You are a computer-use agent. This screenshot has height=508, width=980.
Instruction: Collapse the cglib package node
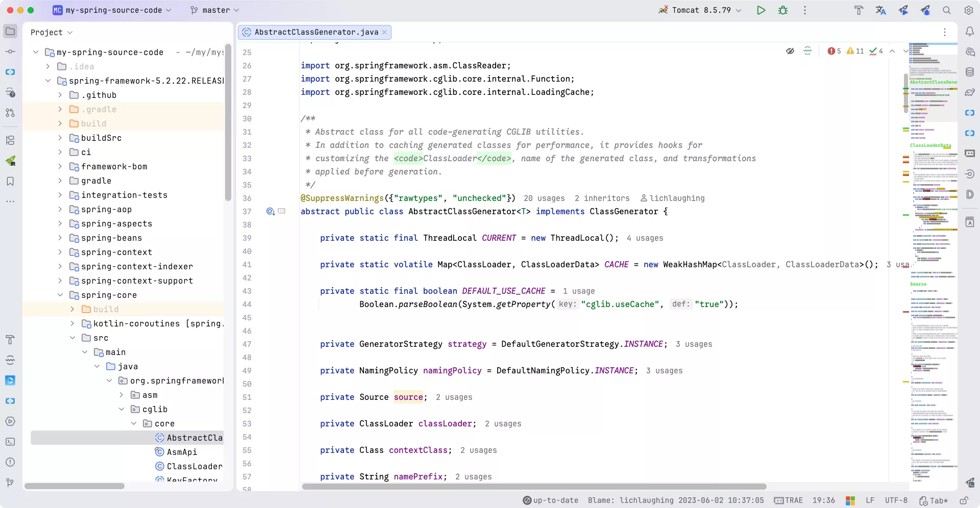tap(121, 410)
